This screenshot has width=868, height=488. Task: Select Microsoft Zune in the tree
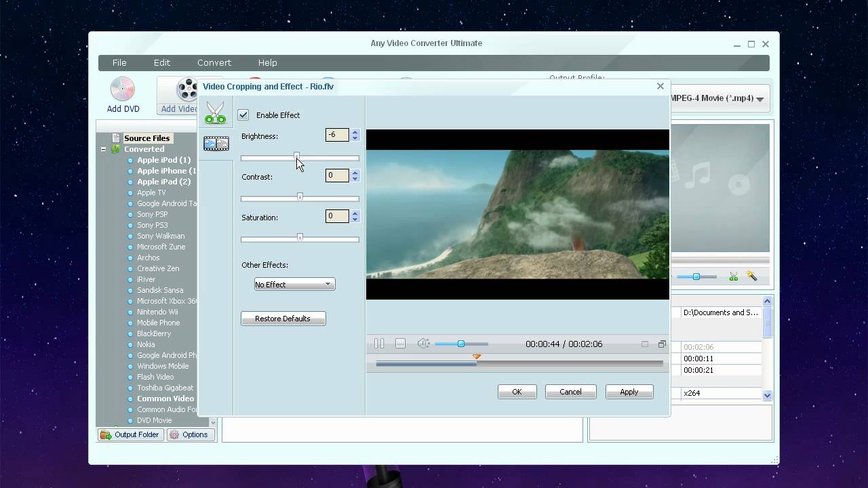[x=161, y=247]
